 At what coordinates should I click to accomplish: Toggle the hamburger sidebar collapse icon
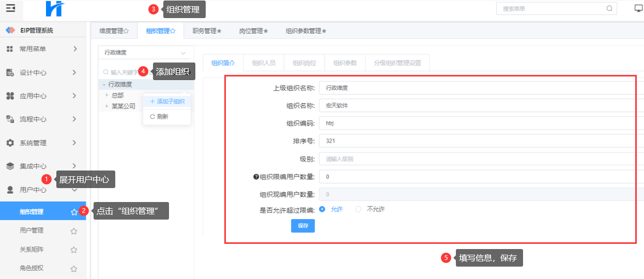[10, 8]
